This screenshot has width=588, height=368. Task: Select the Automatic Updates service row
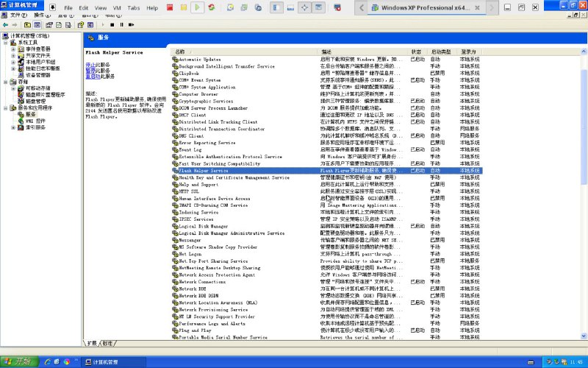pyautogui.click(x=326, y=60)
